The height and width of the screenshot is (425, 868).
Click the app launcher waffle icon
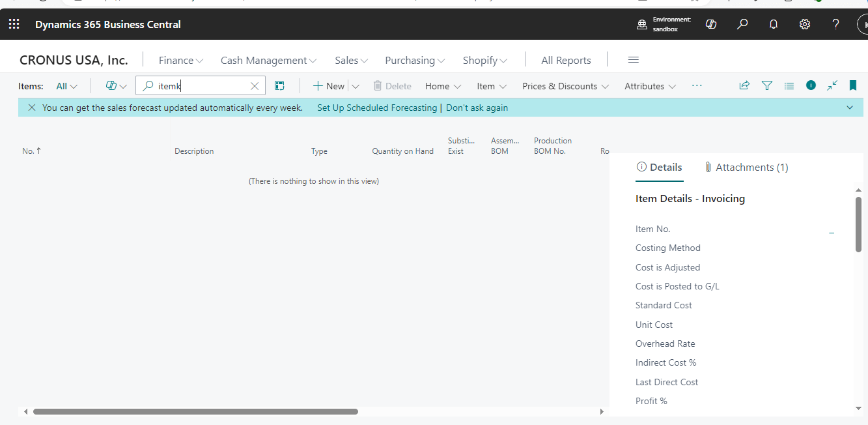pyautogui.click(x=14, y=24)
